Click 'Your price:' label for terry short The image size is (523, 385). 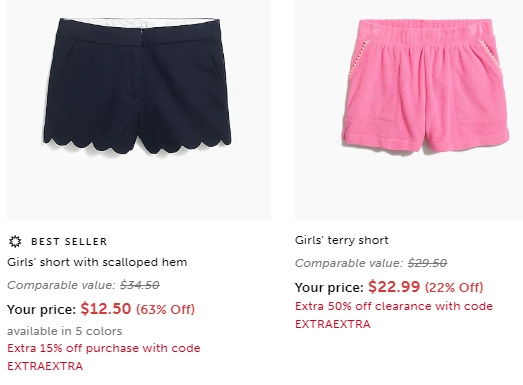coord(329,288)
